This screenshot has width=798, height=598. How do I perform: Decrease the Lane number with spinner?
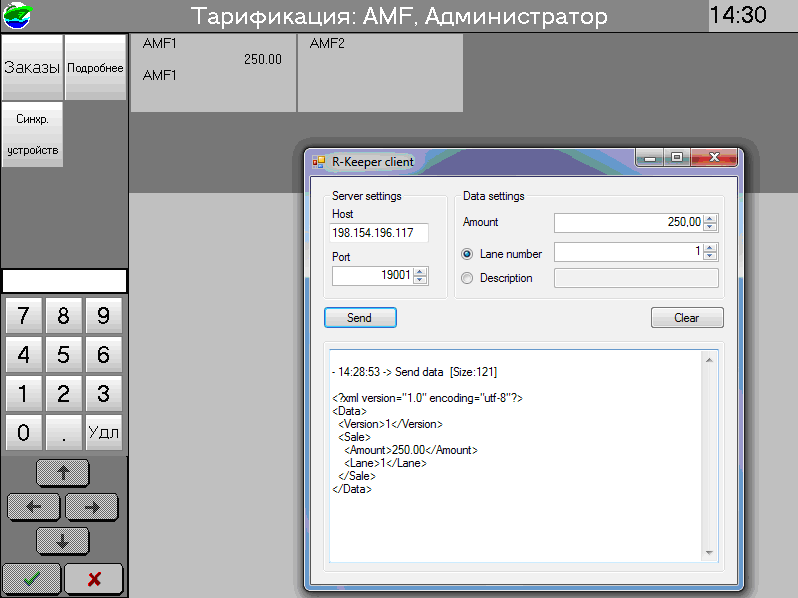point(710,257)
